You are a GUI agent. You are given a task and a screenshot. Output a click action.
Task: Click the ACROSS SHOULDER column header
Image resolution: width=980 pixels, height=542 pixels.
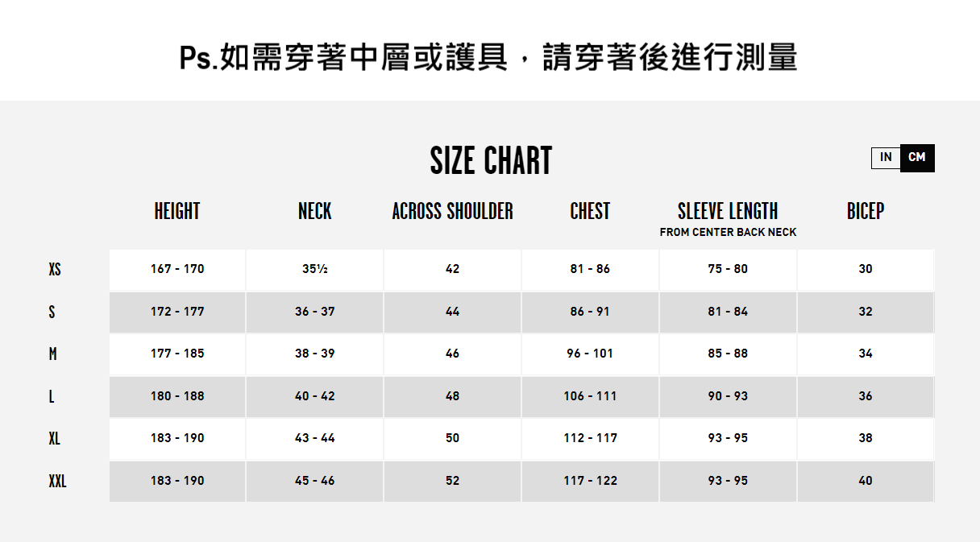(453, 211)
